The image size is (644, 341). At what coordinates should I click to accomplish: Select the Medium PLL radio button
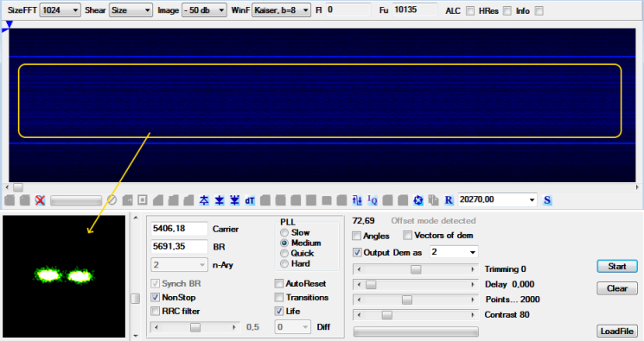click(x=284, y=243)
